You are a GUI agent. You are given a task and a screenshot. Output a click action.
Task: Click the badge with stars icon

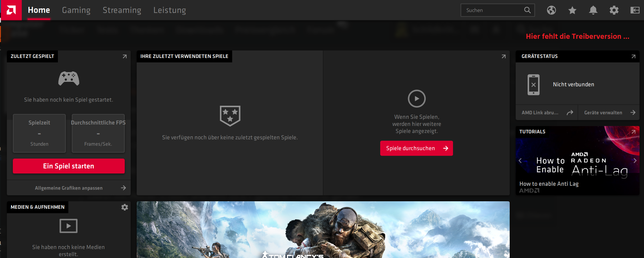[230, 116]
